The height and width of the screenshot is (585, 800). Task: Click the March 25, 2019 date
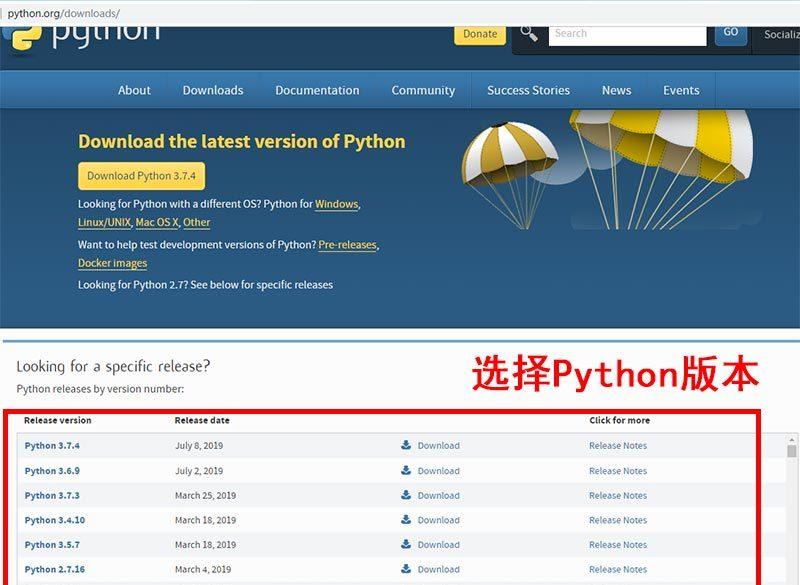(x=205, y=495)
